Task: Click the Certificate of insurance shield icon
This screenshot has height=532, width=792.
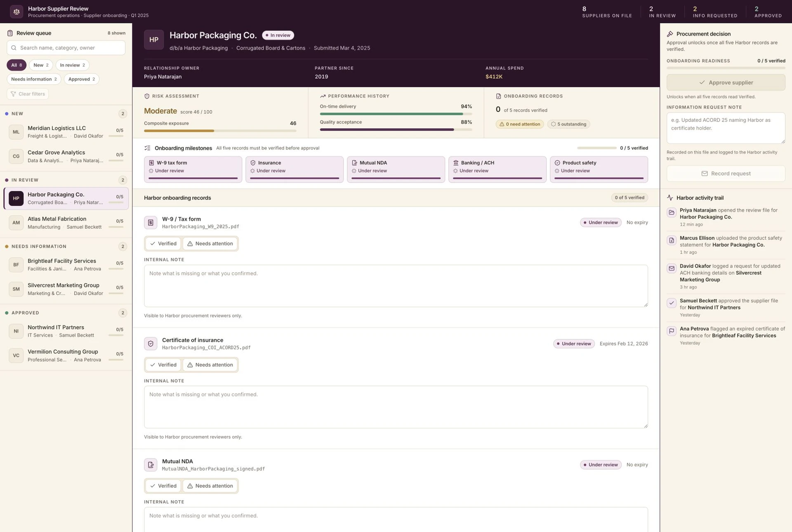Action: coord(151,344)
